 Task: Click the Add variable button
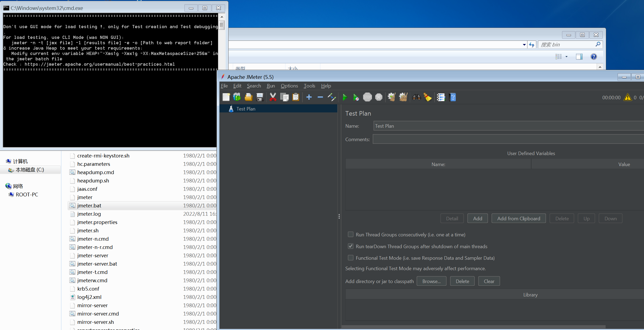477,218
